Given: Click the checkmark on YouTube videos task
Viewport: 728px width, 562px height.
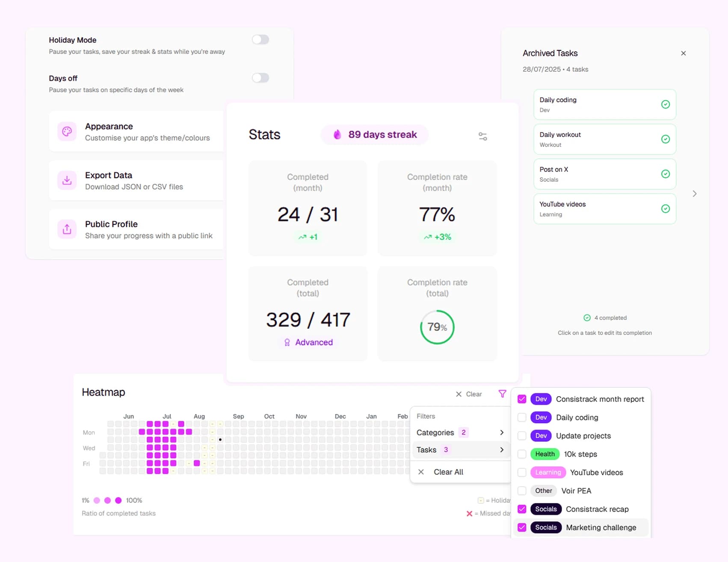Looking at the screenshot, I should 665,209.
